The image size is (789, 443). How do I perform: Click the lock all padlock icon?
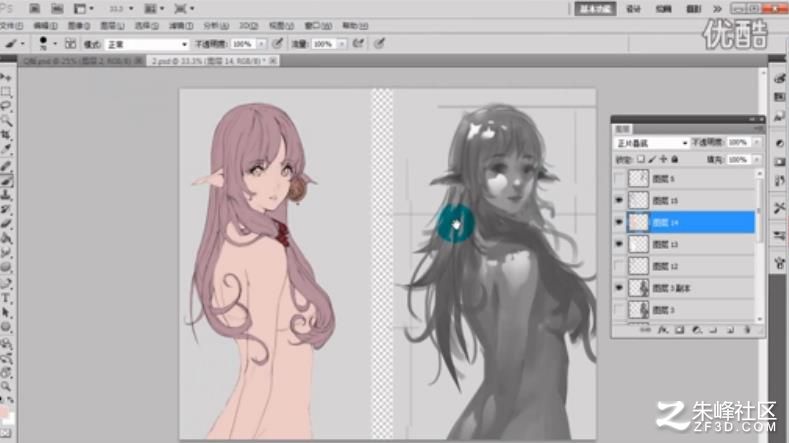[x=675, y=160]
